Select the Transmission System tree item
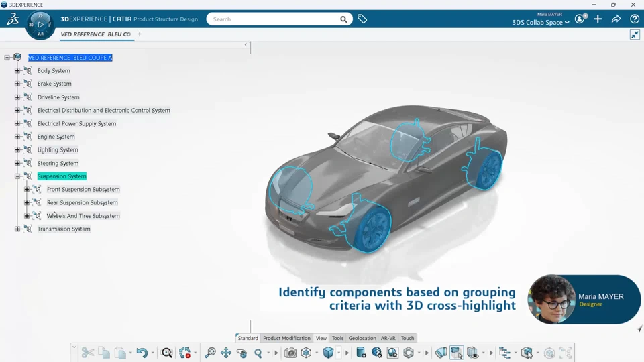 pyautogui.click(x=64, y=229)
